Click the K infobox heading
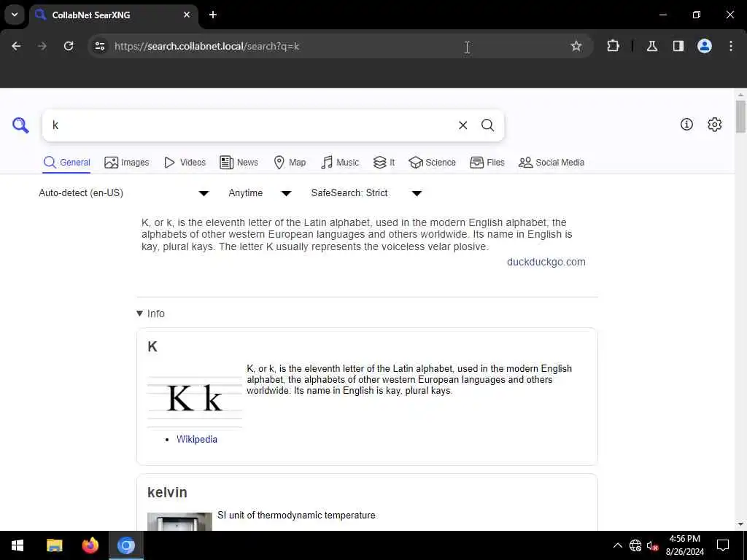Screen dimensions: 747x560 (152, 346)
